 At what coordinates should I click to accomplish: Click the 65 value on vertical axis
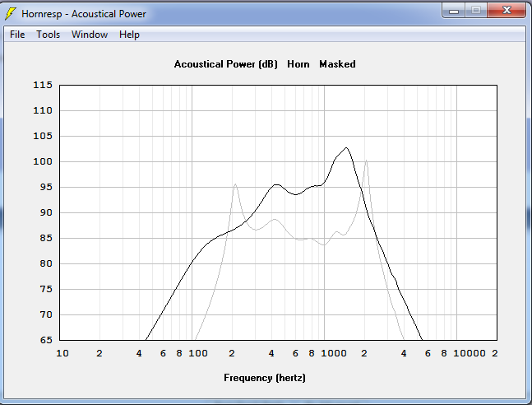(46, 340)
